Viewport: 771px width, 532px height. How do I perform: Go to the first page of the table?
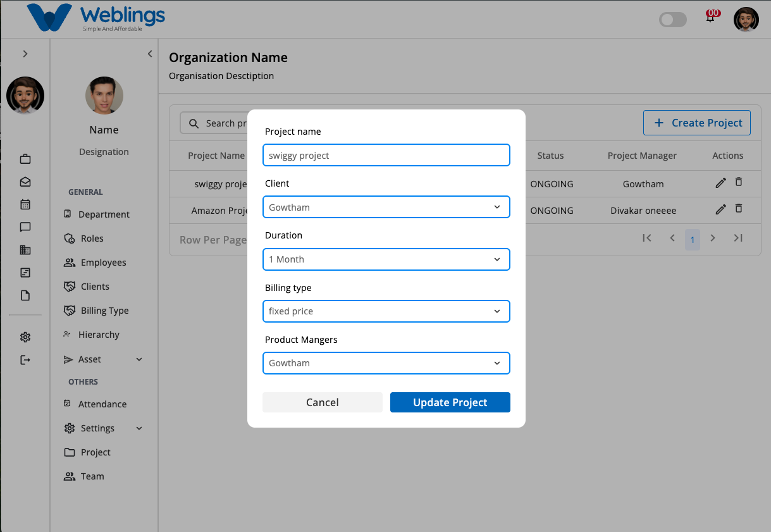pos(646,238)
